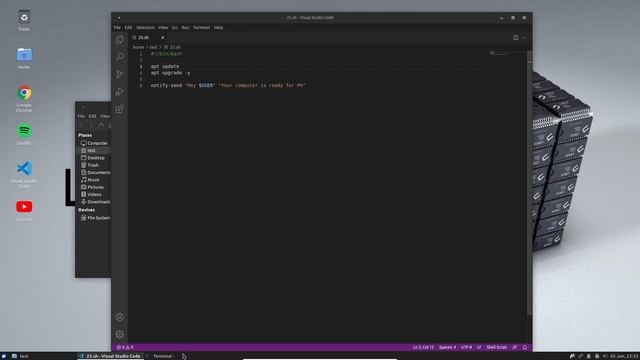The height and width of the screenshot is (360, 640).
Task: Launch YouTube desktop shortcut
Action: 24,210
